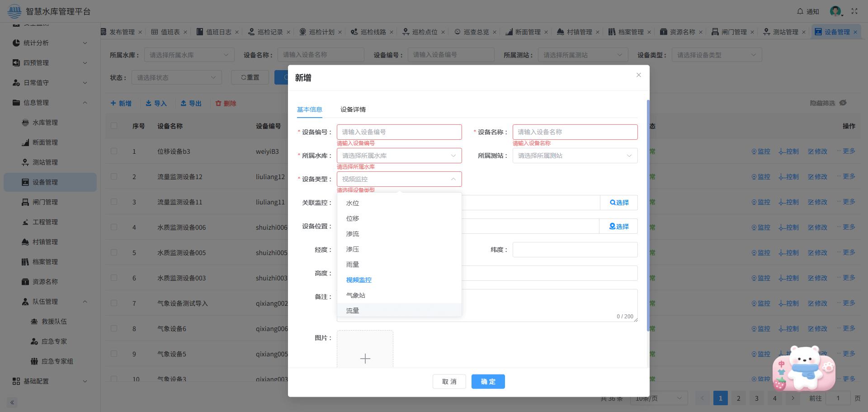Click the plus icon to upload device image
The width and height of the screenshot is (868, 412).
coord(365,358)
